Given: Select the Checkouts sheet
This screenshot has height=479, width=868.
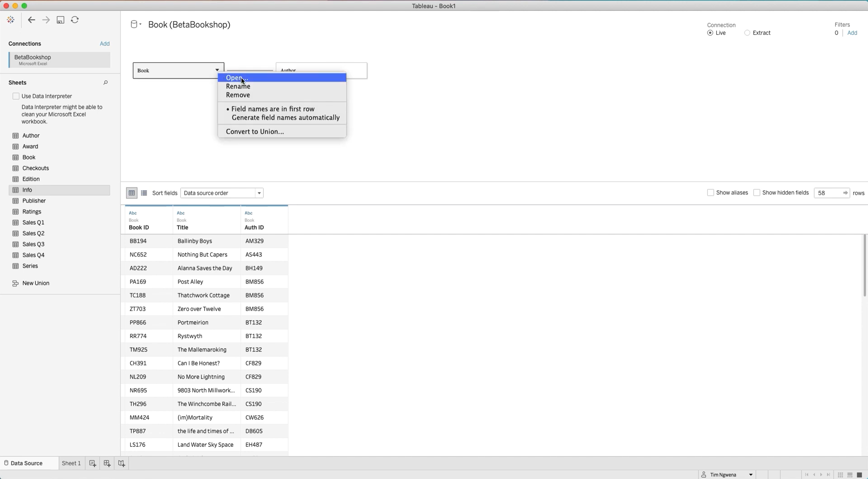Looking at the screenshot, I should point(59,168).
